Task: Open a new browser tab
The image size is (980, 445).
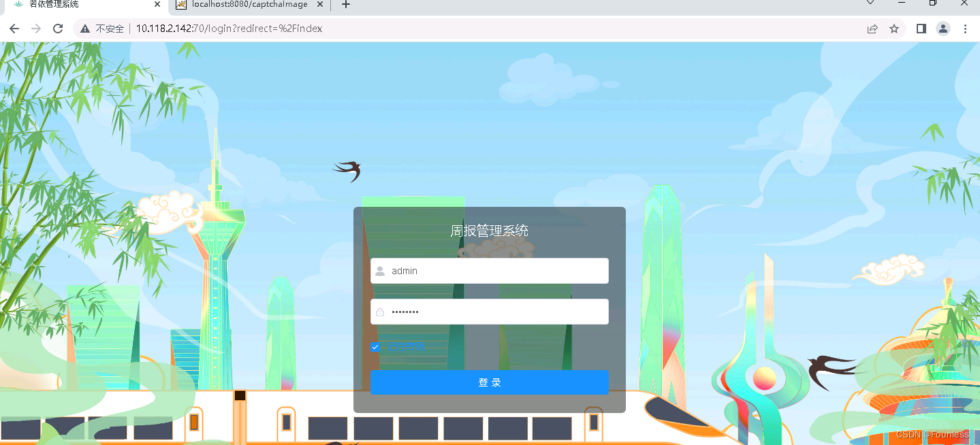Action: [346, 5]
